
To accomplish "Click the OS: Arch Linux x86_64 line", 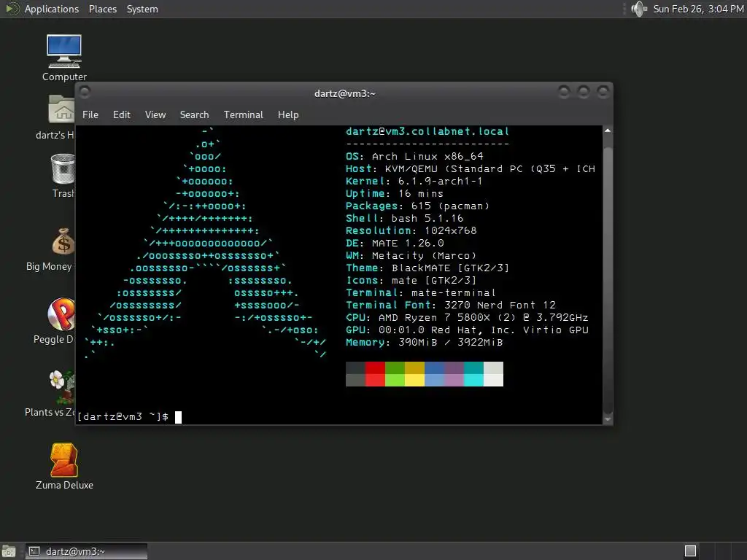I will coord(414,156).
